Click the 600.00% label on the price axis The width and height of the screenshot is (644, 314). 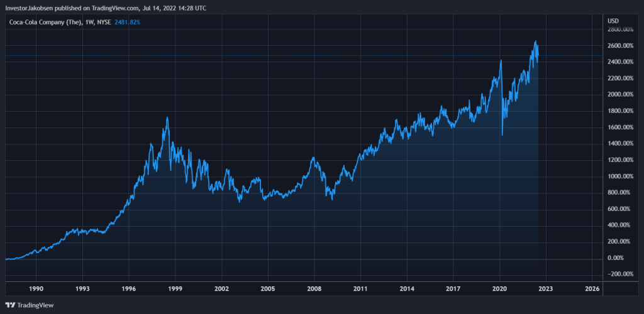click(x=619, y=208)
